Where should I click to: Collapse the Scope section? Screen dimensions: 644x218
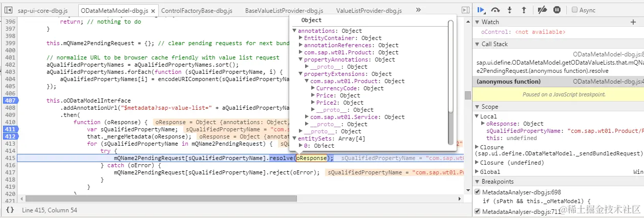point(477,107)
